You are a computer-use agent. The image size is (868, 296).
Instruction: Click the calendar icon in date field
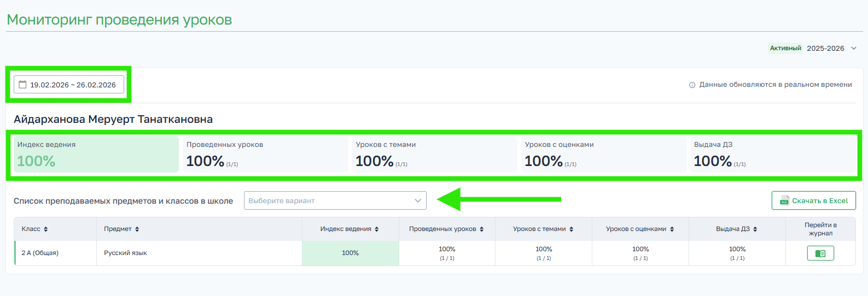coord(22,85)
